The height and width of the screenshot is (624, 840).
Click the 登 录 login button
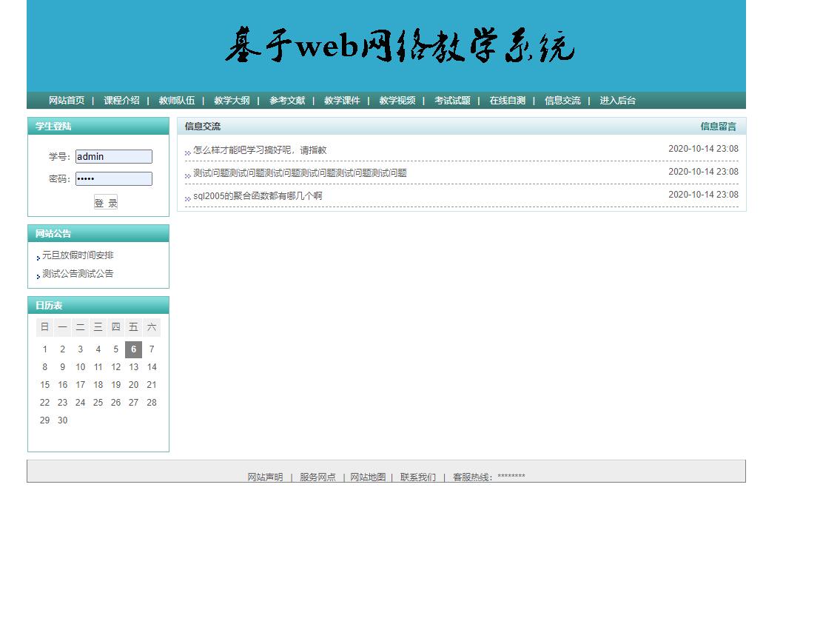pos(105,201)
